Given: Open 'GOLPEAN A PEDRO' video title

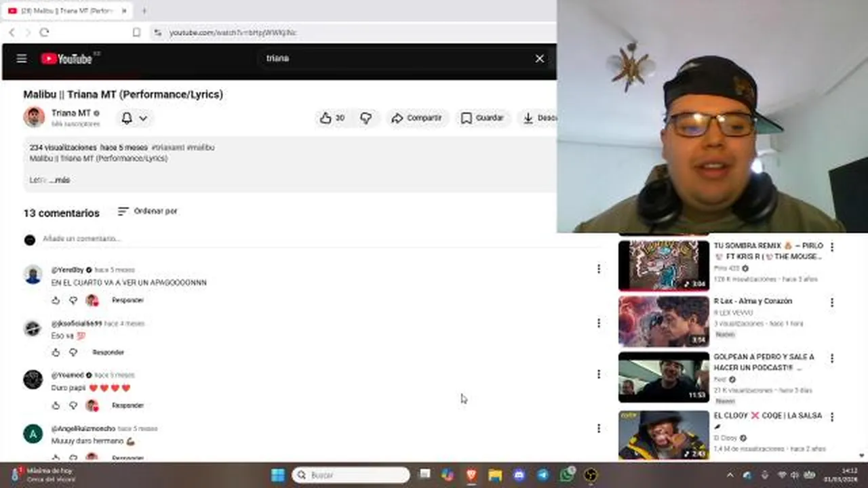Looking at the screenshot, I should pos(764,362).
